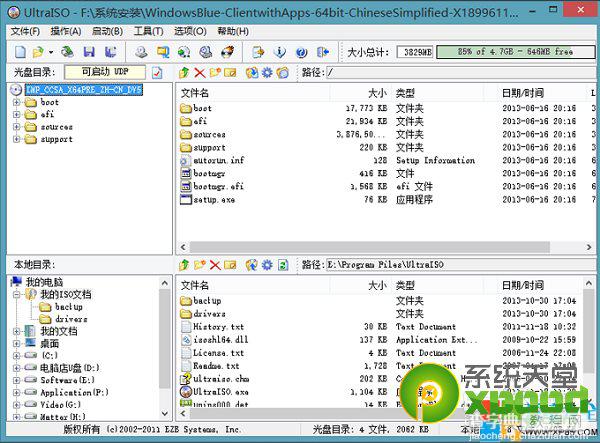Screen dimensions: 600x443
Task: Click the blue info properties icon
Action: (x=280, y=52)
